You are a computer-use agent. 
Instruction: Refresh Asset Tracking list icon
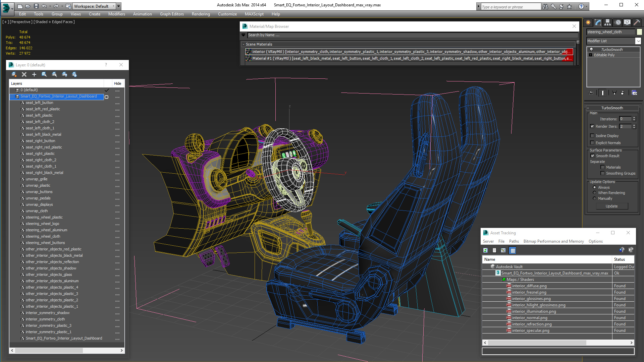coord(485,250)
